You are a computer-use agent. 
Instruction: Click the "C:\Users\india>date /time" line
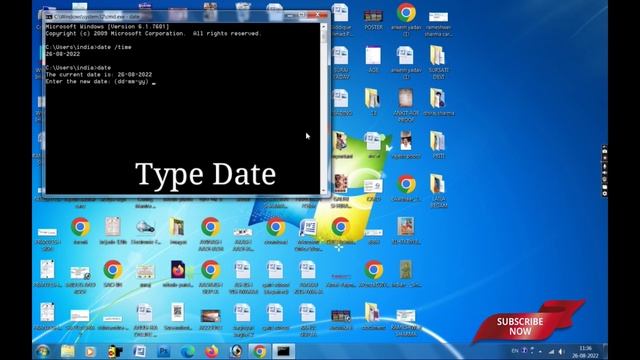89,47
